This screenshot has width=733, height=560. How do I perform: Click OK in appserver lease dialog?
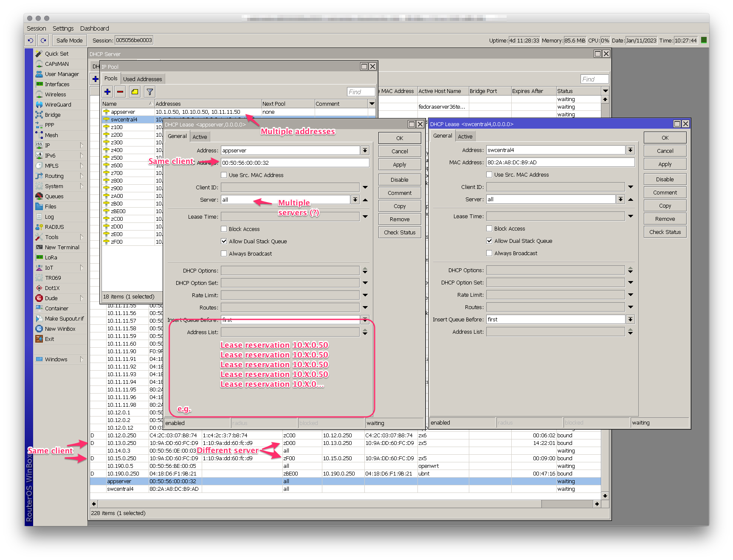pos(400,138)
